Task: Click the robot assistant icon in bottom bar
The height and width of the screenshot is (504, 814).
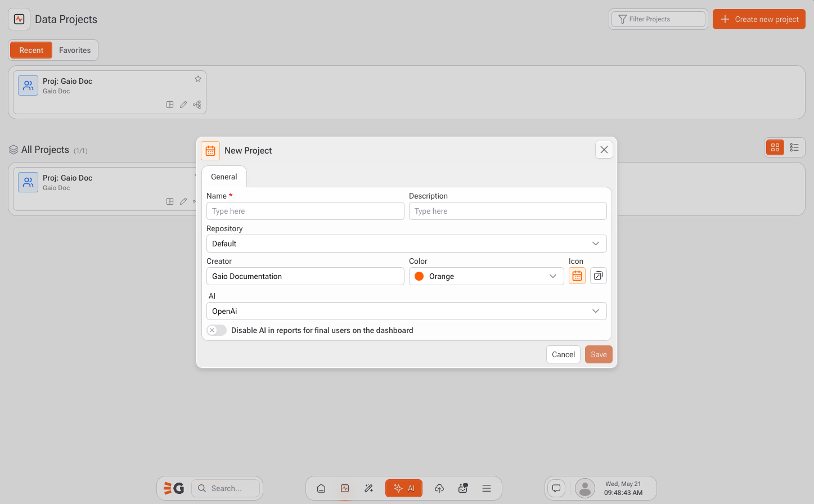Action: click(463, 488)
